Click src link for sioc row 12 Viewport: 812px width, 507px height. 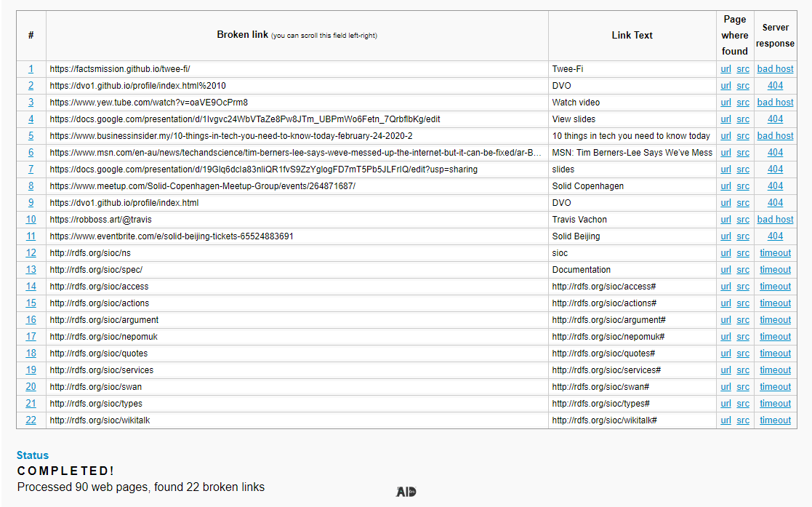point(743,253)
